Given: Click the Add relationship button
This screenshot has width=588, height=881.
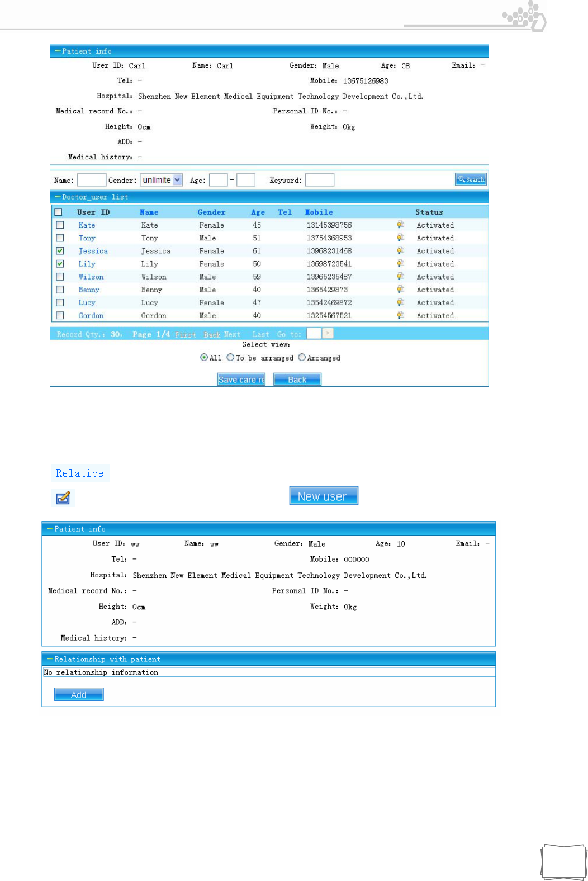Looking at the screenshot, I should coord(79,694).
